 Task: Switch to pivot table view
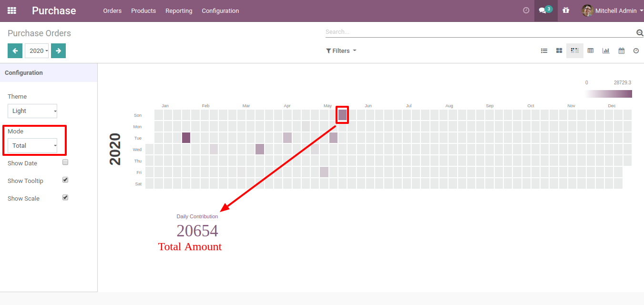point(591,51)
